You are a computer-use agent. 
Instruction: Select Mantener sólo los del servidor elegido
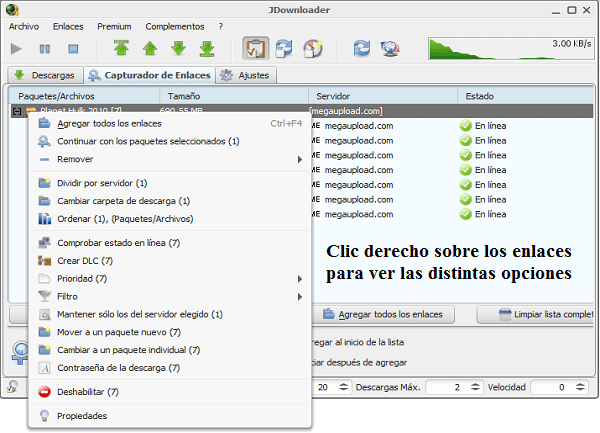[x=170, y=314]
